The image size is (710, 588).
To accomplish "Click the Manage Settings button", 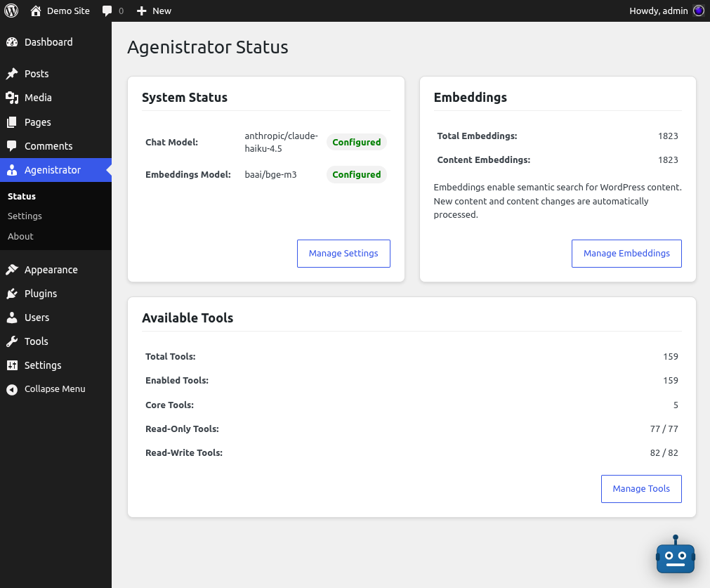I will 343,253.
